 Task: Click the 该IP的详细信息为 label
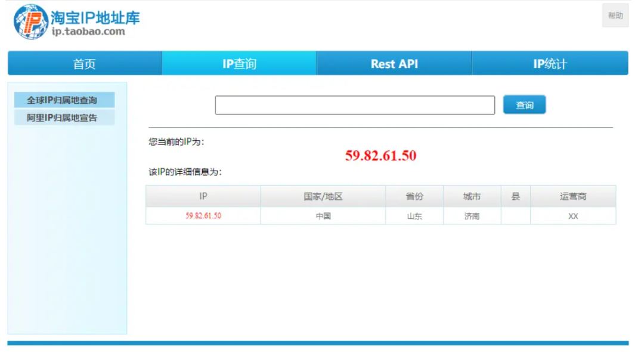(x=185, y=172)
